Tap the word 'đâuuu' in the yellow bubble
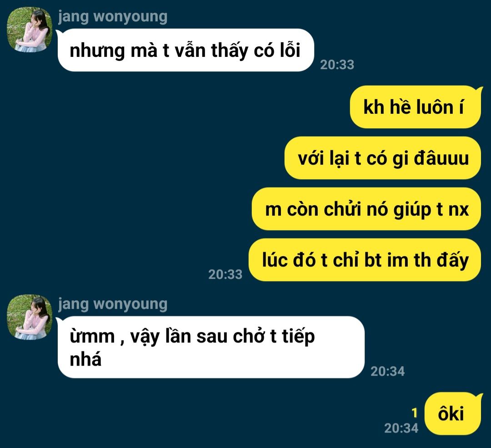 click(441, 158)
